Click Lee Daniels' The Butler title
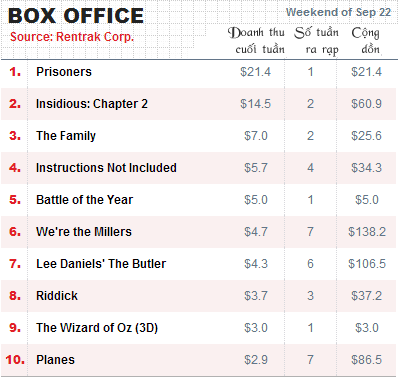The height and width of the screenshot is (377, 399). tap(101, 264)
